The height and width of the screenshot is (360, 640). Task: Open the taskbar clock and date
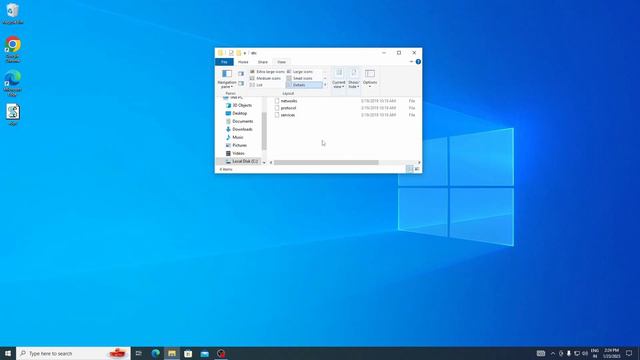pyautogui.click(x=611, y=353)
